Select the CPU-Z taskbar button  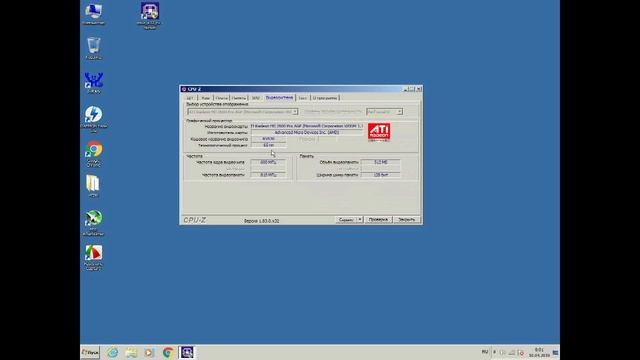(x=187, y=352)
